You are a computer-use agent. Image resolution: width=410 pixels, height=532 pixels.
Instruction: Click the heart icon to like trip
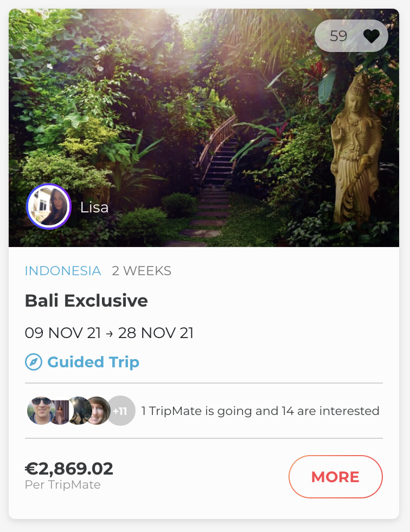point(371,36)
